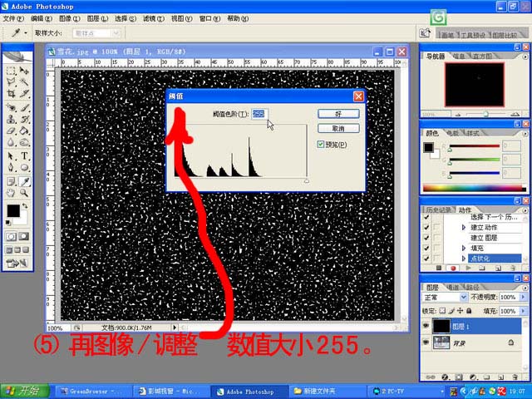The image size is (532, 399).
Task: Open the blend mode 正常 dropdown
Action: point(464,298)
